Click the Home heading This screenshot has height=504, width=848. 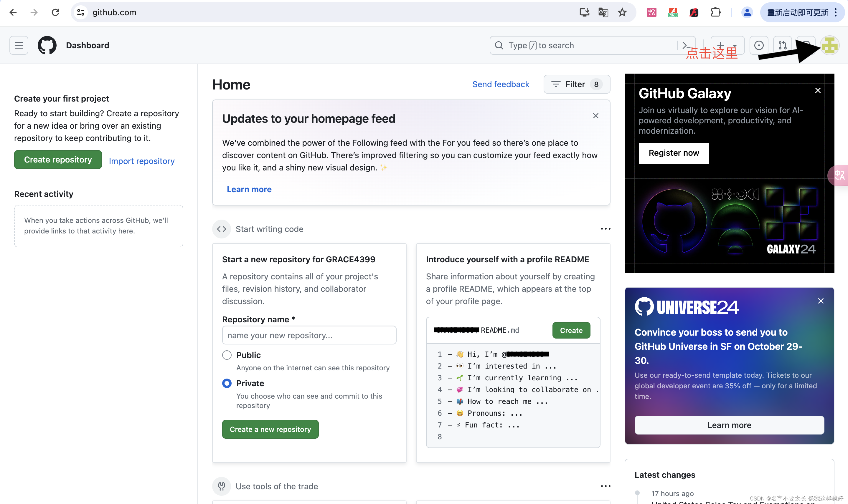tap(231, 84)
